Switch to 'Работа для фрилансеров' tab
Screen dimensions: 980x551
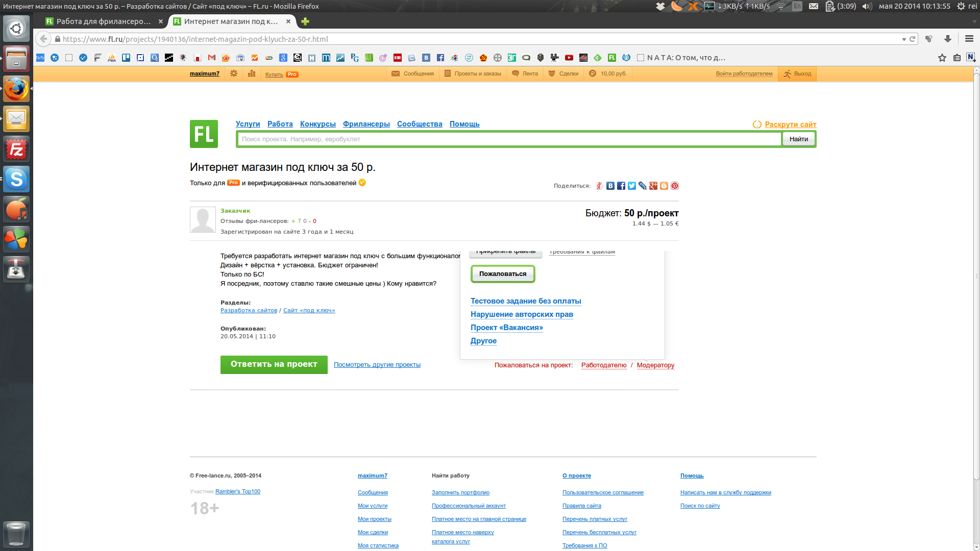103,21
